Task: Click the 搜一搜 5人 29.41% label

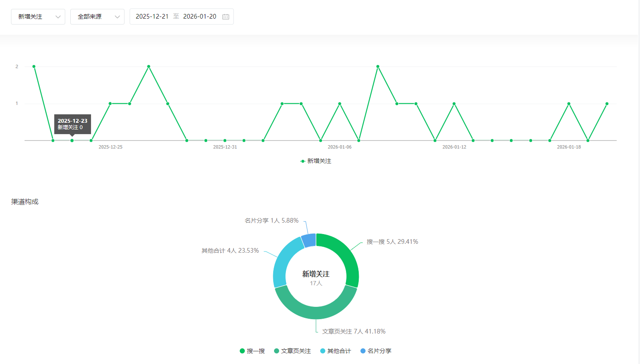Action: point(392,242)
